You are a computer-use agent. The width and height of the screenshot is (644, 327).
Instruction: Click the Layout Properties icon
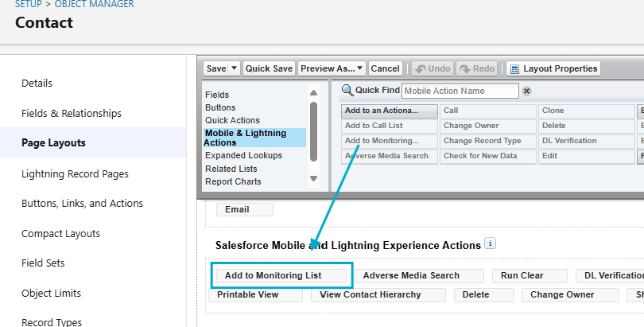pos(514,69)
